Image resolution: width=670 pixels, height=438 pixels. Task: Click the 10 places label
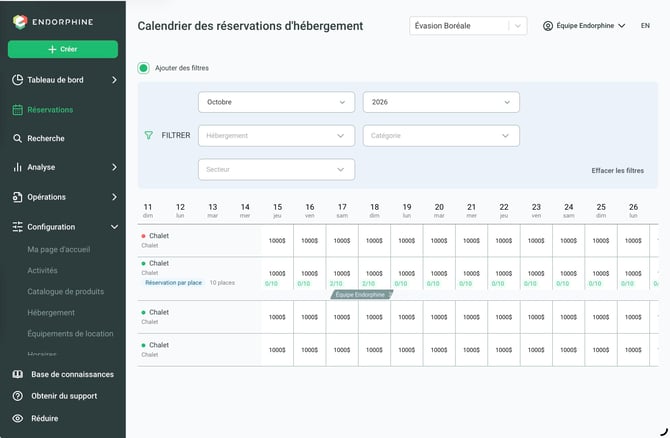(x=222, y=283)
